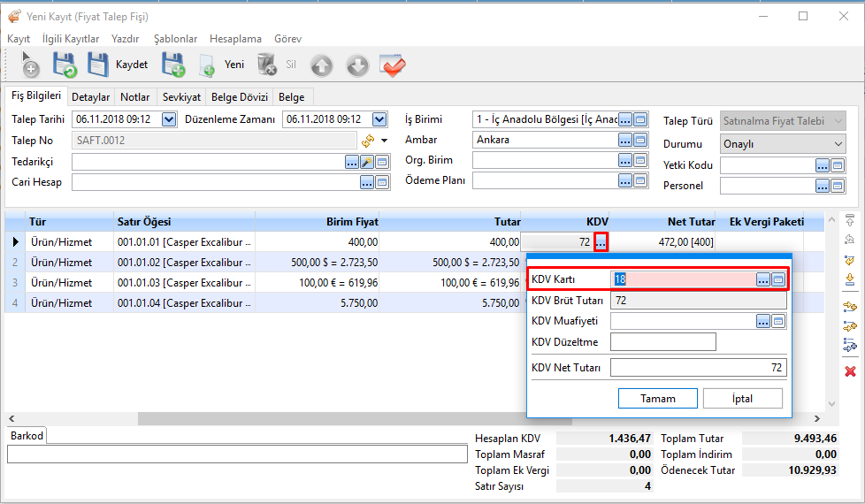Screen dimensions: 865x504
Task: Click the save-and-new disk icon with plus
Action: point(172,65)
